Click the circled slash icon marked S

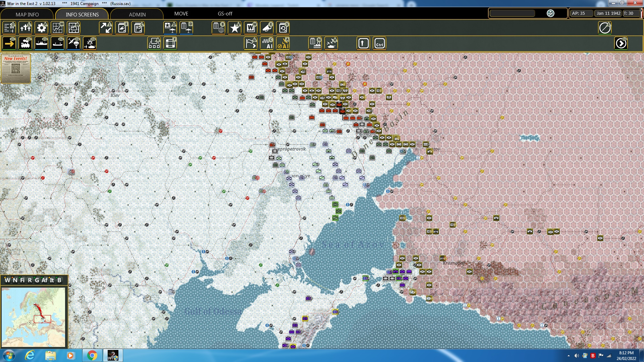coord(605,28)
